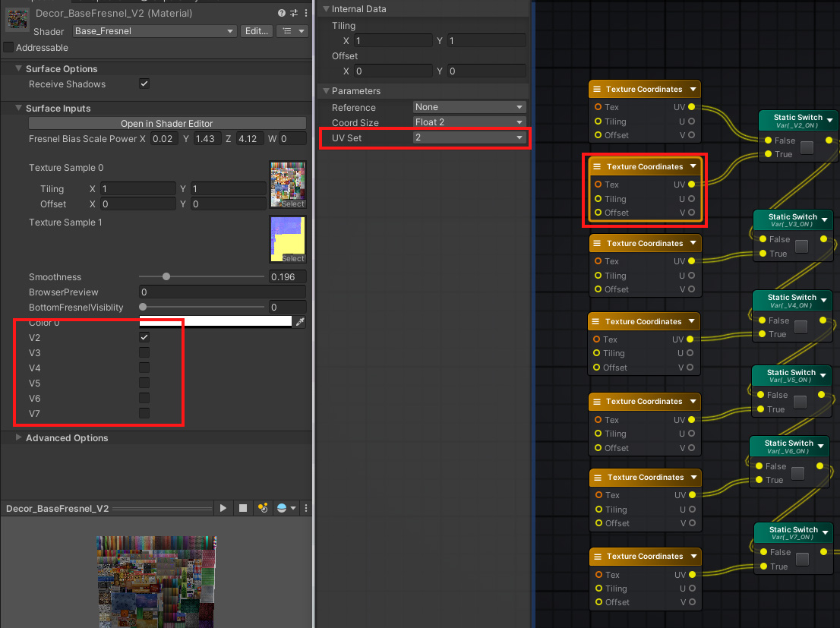This screenshot has width=840, height=628.
Task: Expand V3 Static Switch node dropdown arrow
Action: 824,219
